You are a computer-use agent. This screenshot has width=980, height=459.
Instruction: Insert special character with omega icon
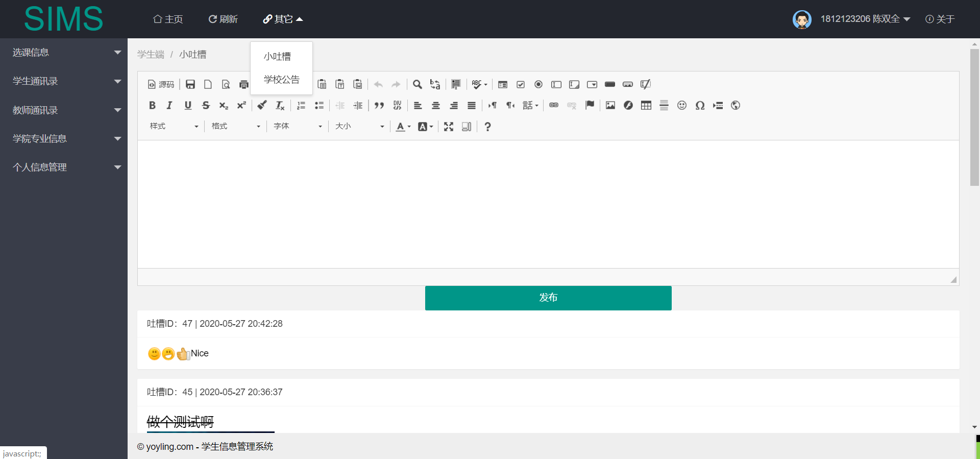700,105
